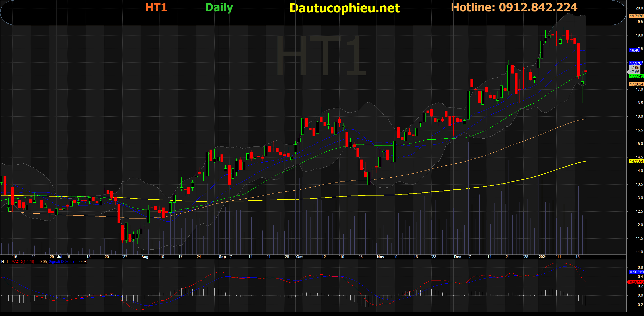Click the 2021 marker on date axis
The image size is (644, 316).
click(543, 257)
